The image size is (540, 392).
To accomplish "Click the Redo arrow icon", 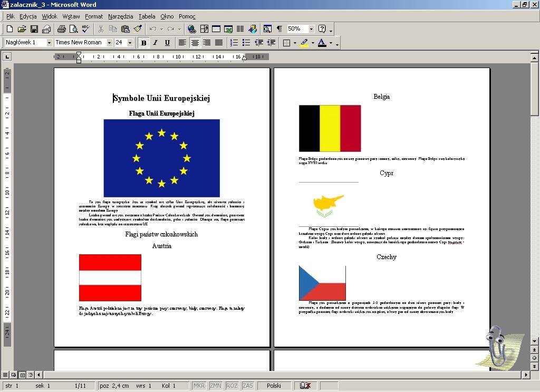I will (170, 29).
